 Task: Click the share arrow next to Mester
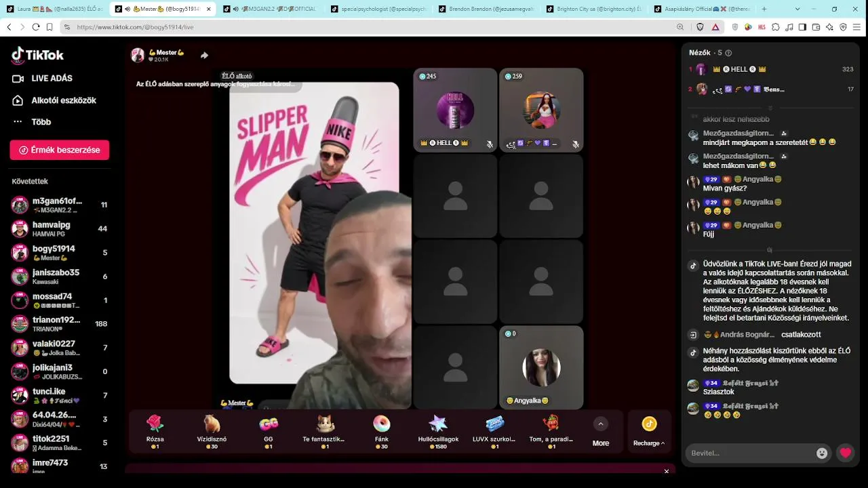[204, 56]
